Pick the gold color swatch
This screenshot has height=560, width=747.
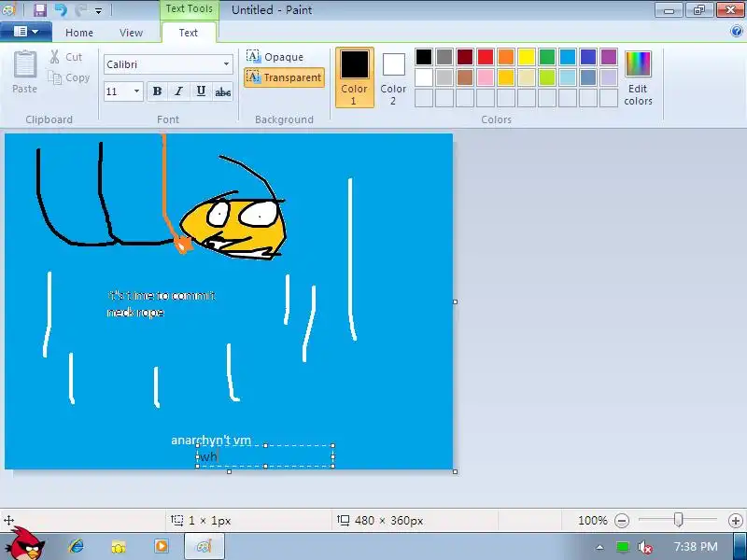505,77
